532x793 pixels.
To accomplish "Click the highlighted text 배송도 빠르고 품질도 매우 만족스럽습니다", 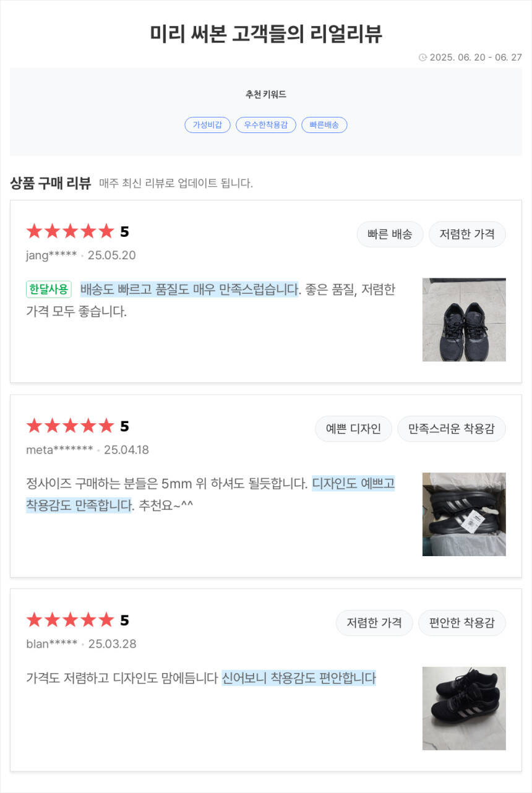I will 189,289.
